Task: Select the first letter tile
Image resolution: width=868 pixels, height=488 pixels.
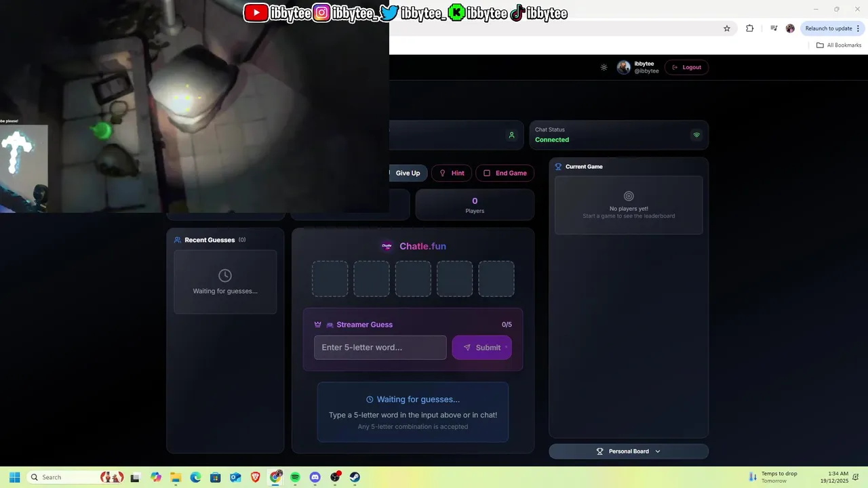Action: 330,279
